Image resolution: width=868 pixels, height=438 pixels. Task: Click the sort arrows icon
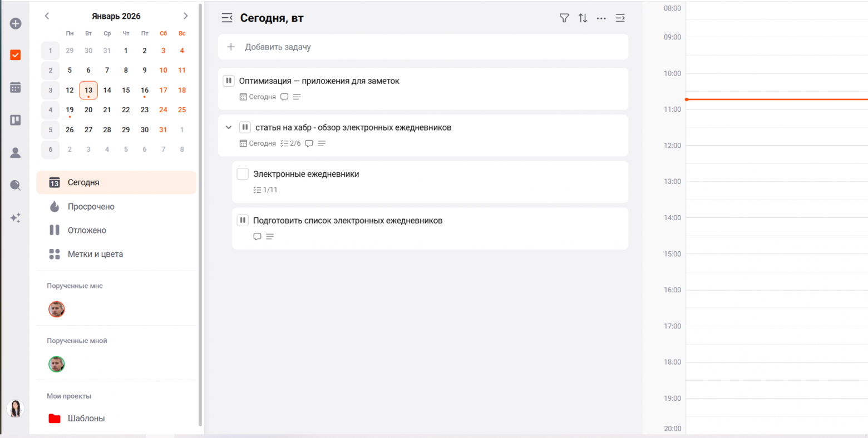tap(583, 18)
